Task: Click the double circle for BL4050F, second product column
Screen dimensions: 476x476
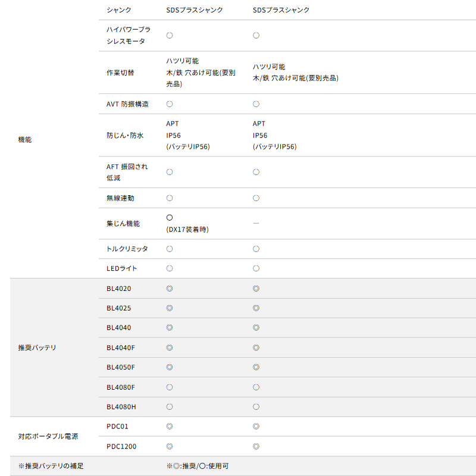Action: [x=256, y=367]
